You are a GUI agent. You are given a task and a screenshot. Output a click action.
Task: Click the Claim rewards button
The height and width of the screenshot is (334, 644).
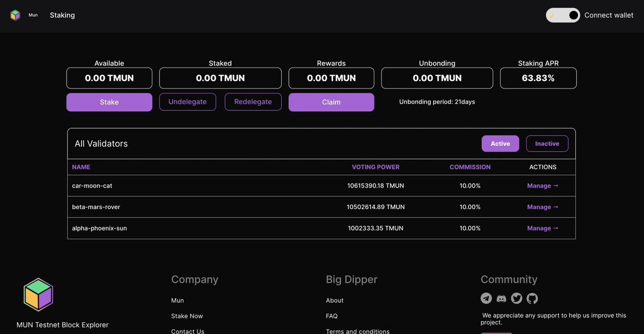pyautogui.click(x=331, y=102)
